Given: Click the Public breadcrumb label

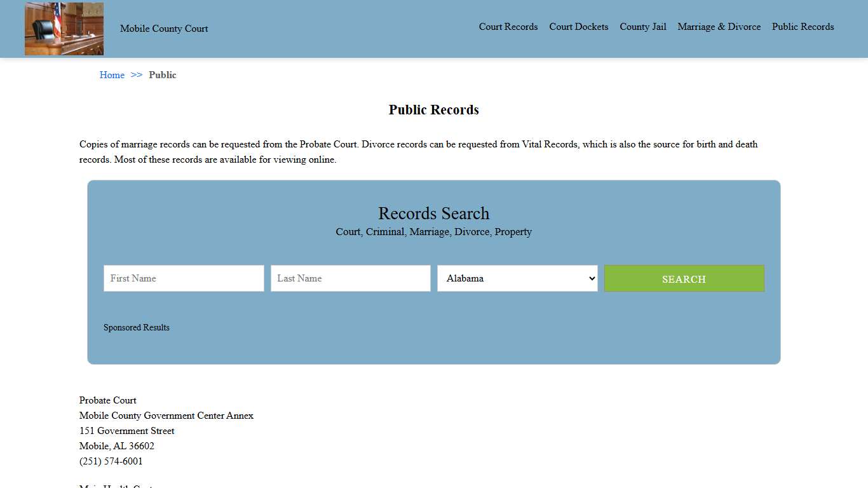Looking at the screenshot, I should (x=163, y=75).
